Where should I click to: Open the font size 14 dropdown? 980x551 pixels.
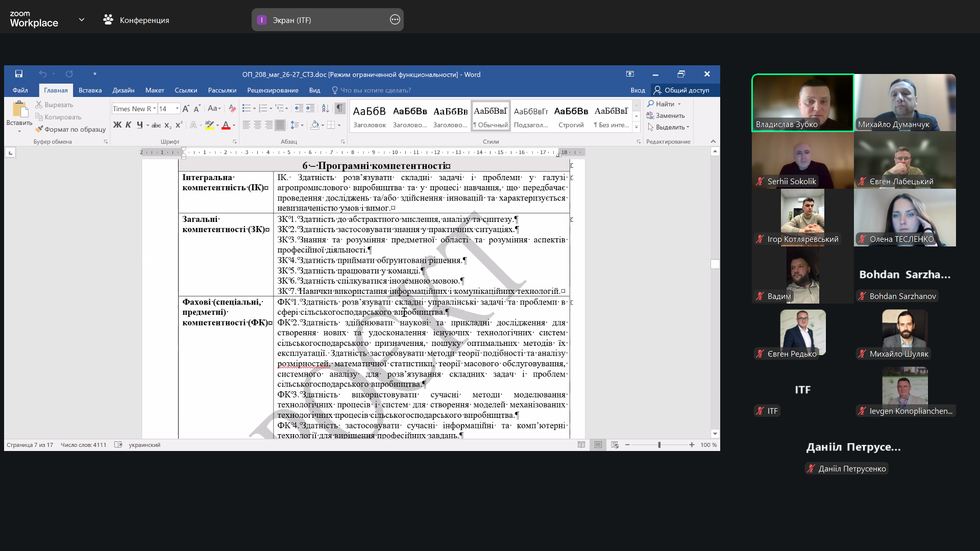[x=177, y=109]
